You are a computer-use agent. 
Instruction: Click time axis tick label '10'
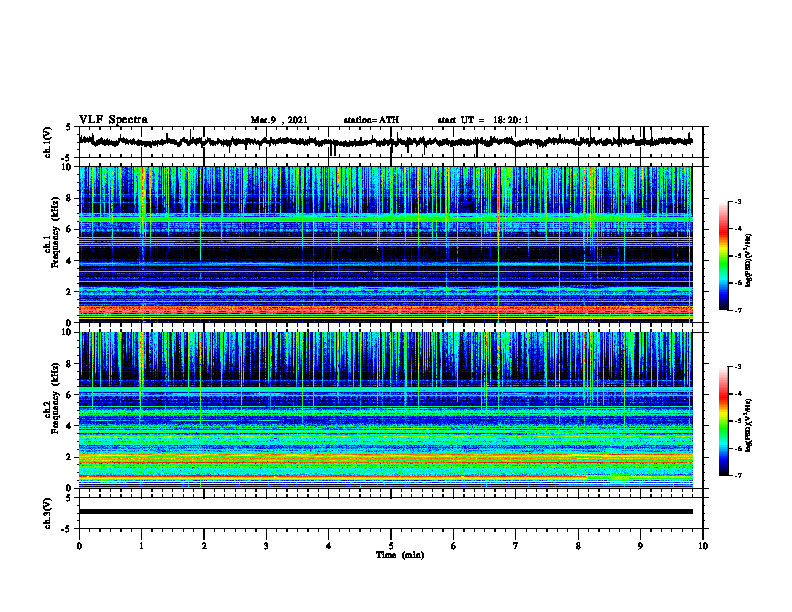pos(703,546)
